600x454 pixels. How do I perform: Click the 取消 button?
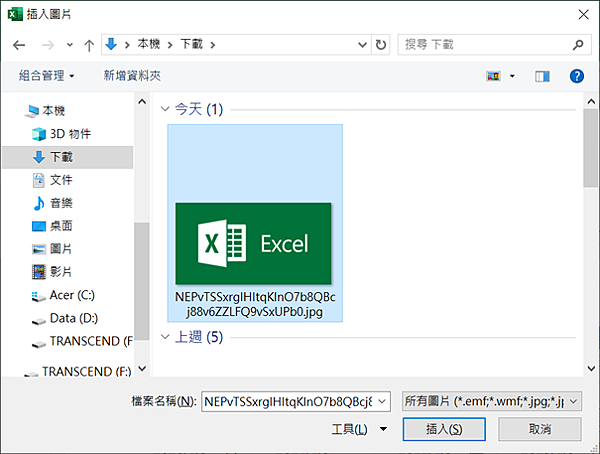pos(540,429)
